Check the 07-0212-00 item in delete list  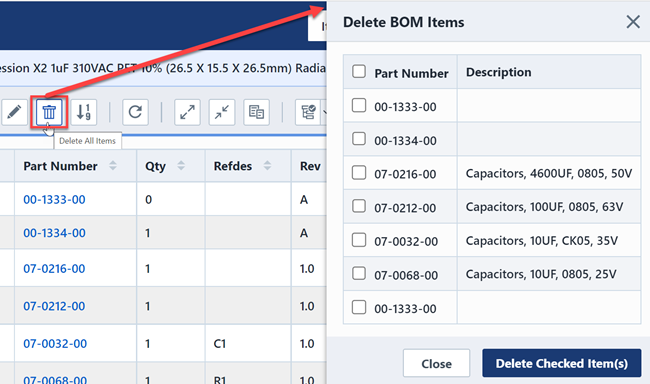pos(359,206)
